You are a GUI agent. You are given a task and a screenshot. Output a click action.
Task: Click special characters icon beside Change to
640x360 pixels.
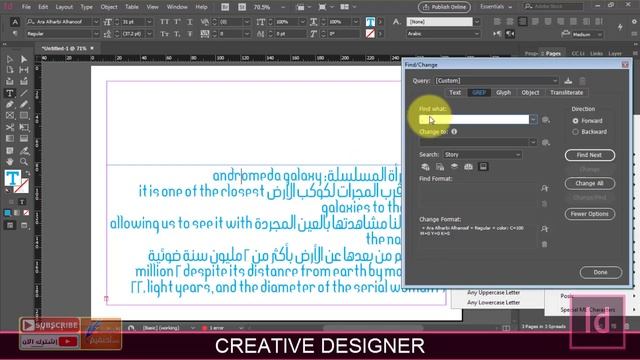(x=546, y=142)
